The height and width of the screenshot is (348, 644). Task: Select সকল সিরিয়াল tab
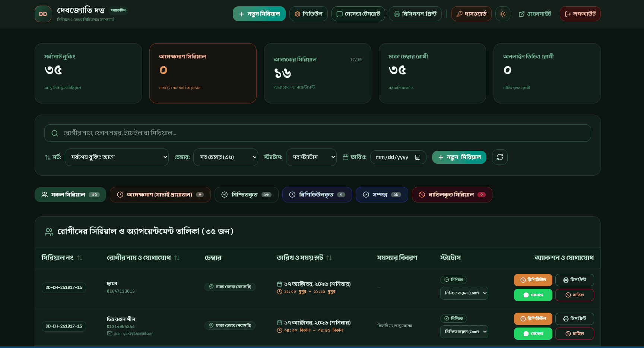point(70,195)
